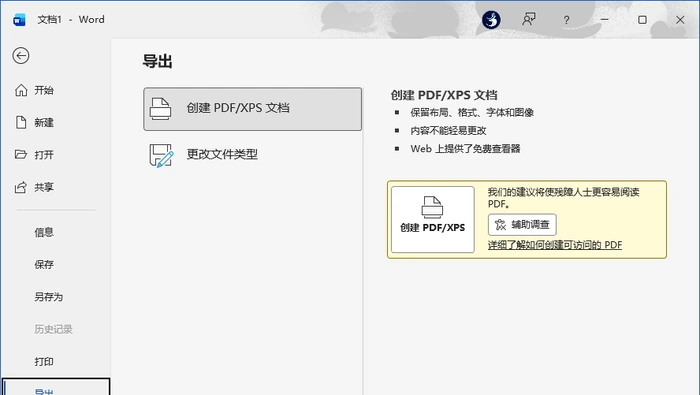Open the 信息 backstage tab

click(44, 232)
